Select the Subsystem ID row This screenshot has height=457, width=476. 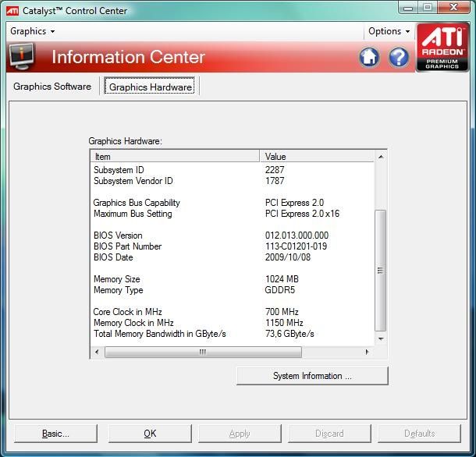point(233,170)
